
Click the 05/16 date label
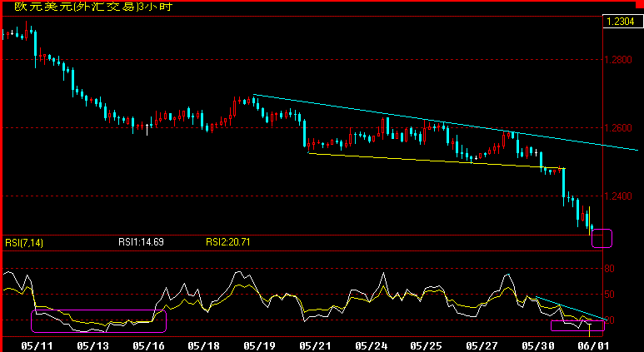(x=148, y=346)
